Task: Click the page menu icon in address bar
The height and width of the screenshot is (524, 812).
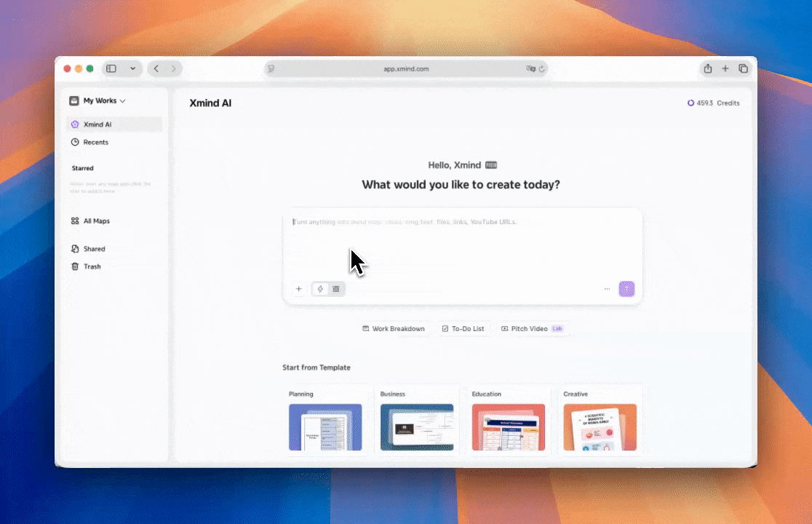Action: coord(271,69)
